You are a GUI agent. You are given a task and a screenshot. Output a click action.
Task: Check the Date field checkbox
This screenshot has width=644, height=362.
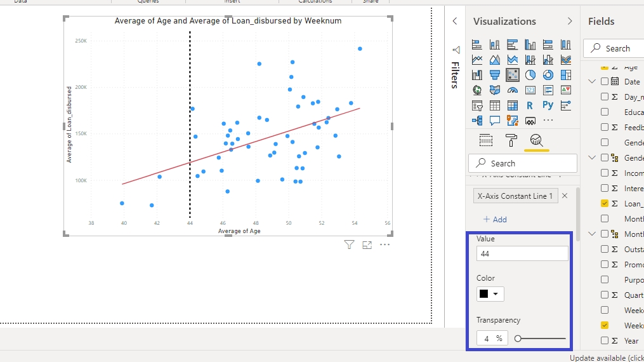[605, 81]
